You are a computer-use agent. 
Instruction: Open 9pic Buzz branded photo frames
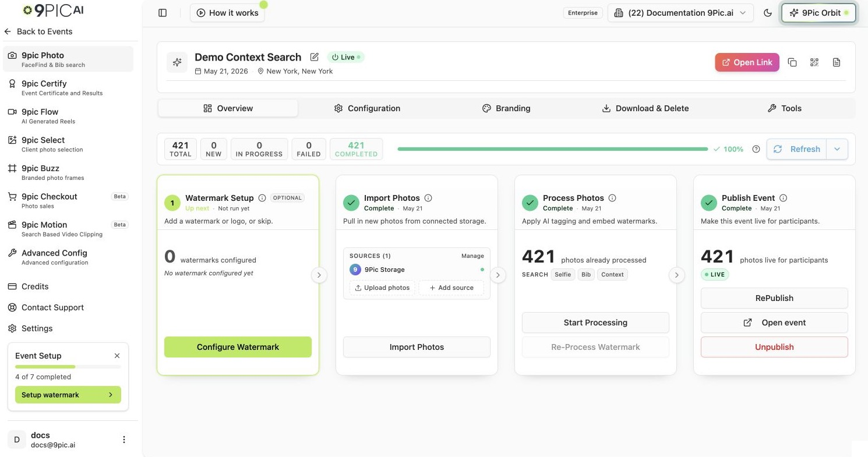click(x=68, y=172)
